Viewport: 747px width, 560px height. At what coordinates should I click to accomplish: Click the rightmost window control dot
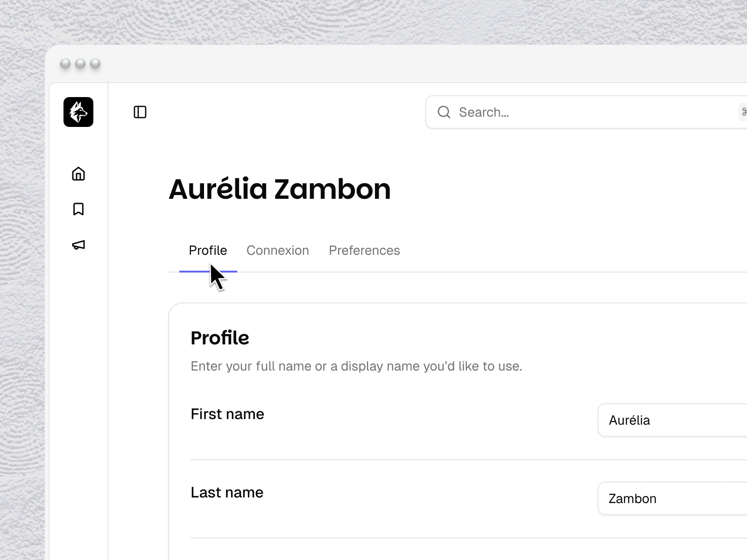pos(95,63)
